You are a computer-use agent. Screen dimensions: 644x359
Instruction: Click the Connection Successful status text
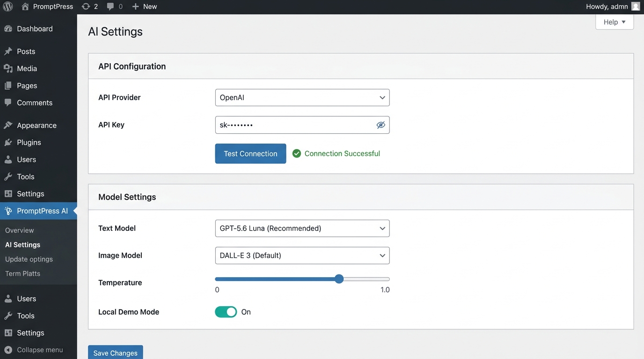click(342, 153)
